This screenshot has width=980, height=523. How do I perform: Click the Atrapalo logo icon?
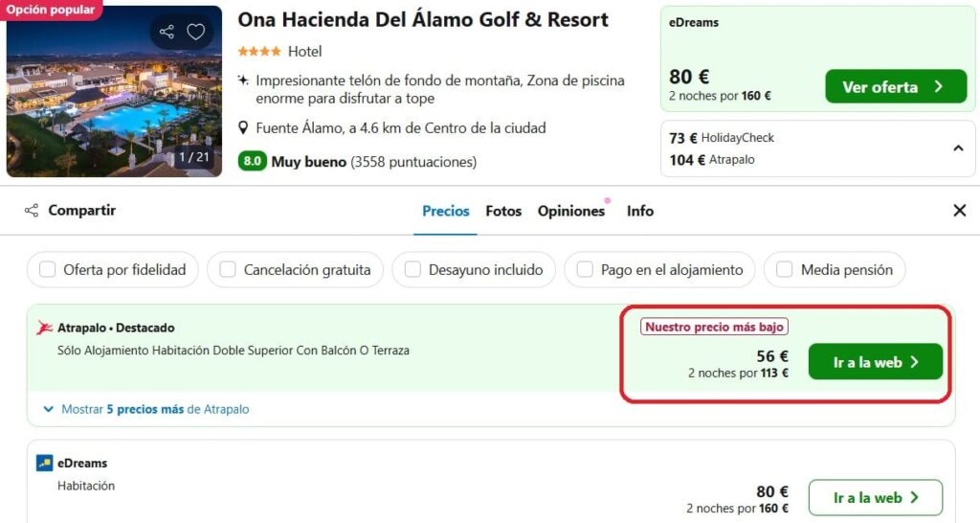click(x=44, y=328)
